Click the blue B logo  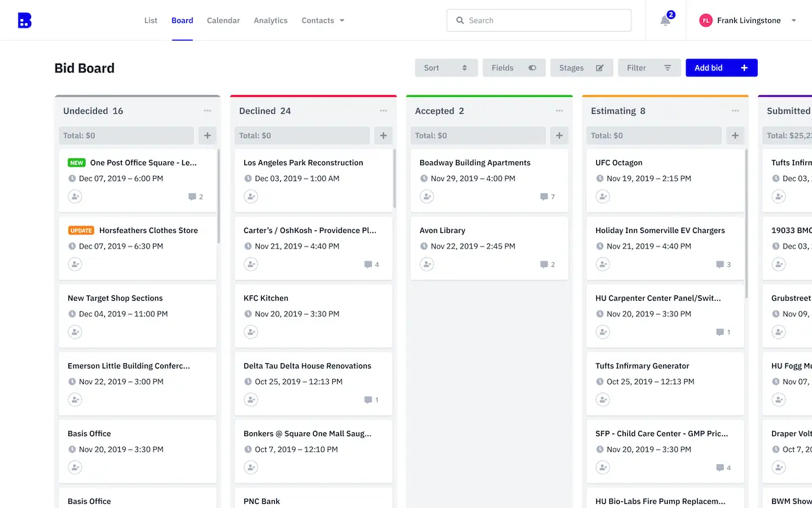(25, 20)
